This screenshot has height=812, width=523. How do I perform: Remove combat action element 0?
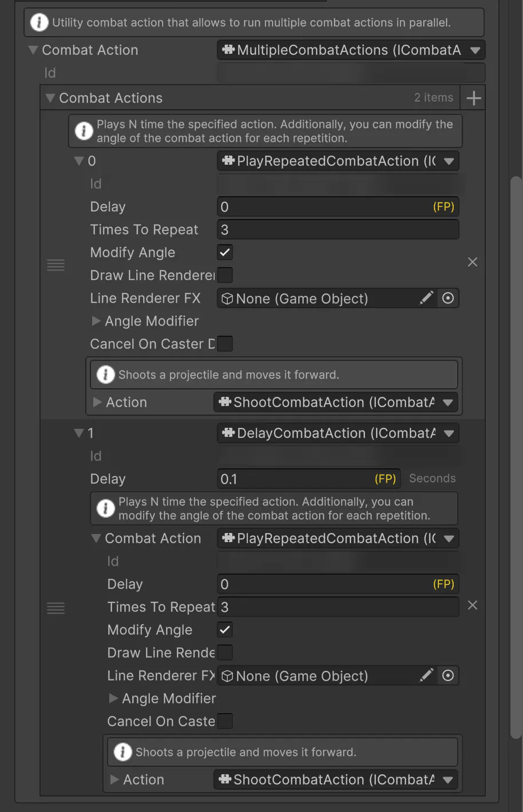[473, 262]
